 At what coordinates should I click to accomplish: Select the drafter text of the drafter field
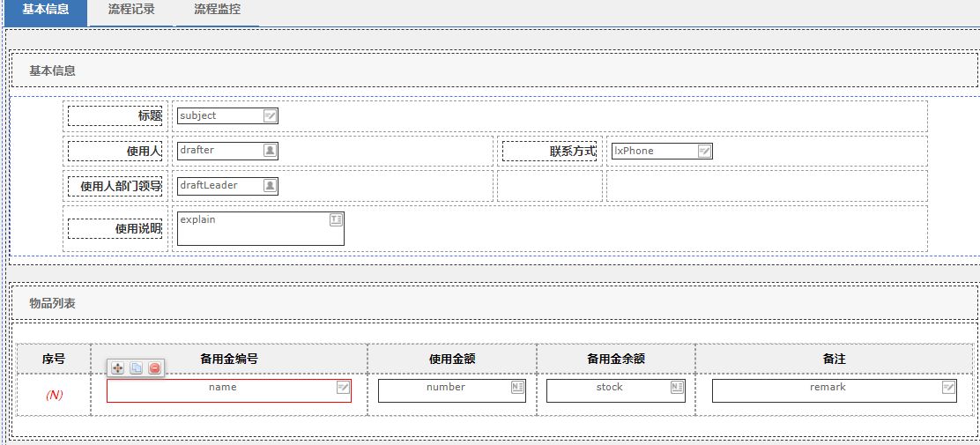tap(197, 151)
